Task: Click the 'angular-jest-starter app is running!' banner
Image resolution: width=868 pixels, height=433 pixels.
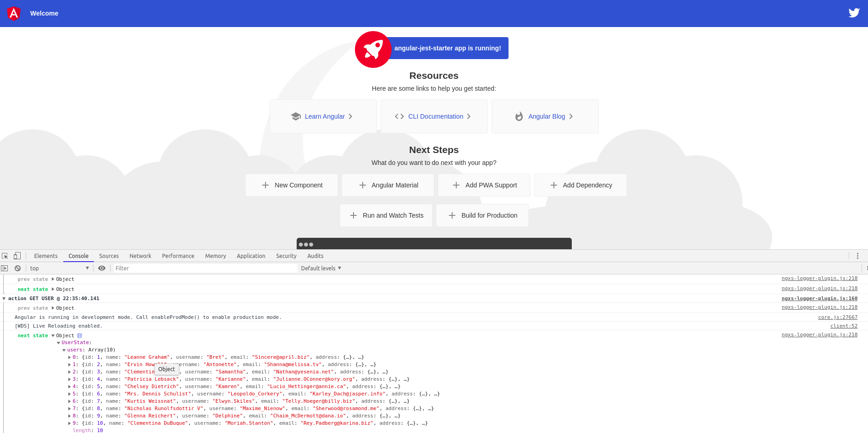Action: point(448,48)
